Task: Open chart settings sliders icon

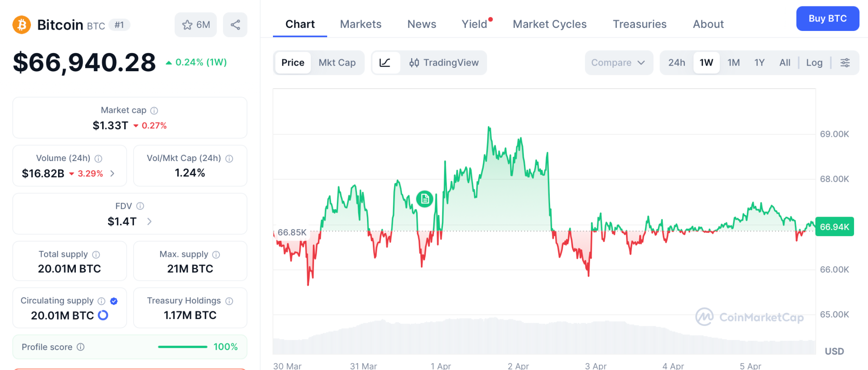Action: click(x=845, y=63)
